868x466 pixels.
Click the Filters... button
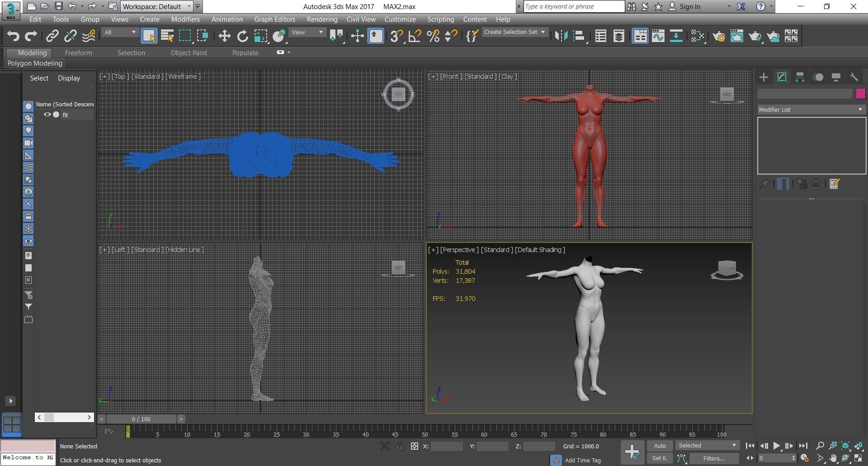coord(714,458)
